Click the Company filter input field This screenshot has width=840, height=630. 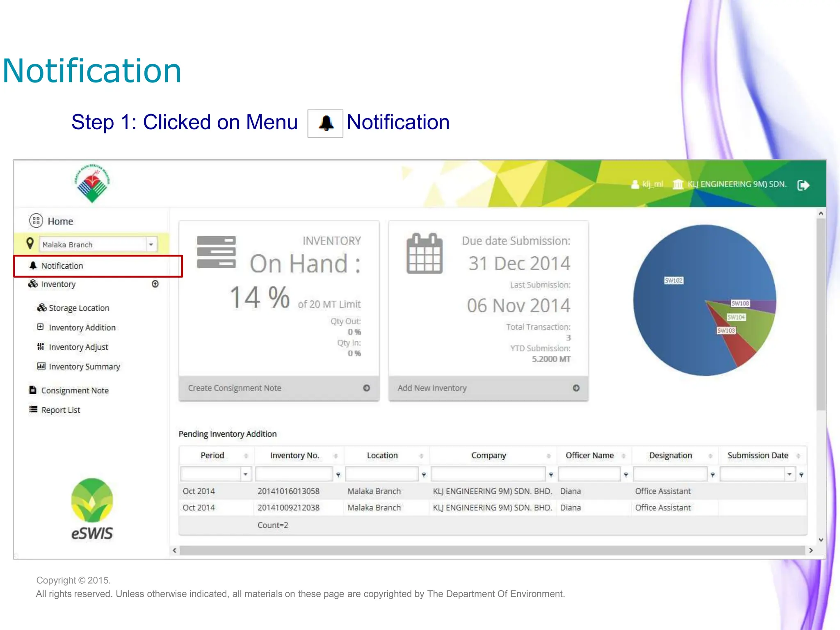tap(488, 475)
